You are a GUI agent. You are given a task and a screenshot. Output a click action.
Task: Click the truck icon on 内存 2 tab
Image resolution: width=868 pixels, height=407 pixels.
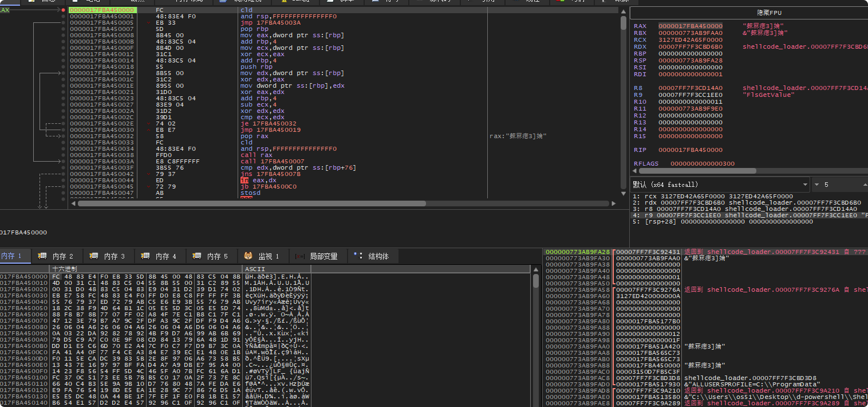pyautogui.click(x=42, y=256)
